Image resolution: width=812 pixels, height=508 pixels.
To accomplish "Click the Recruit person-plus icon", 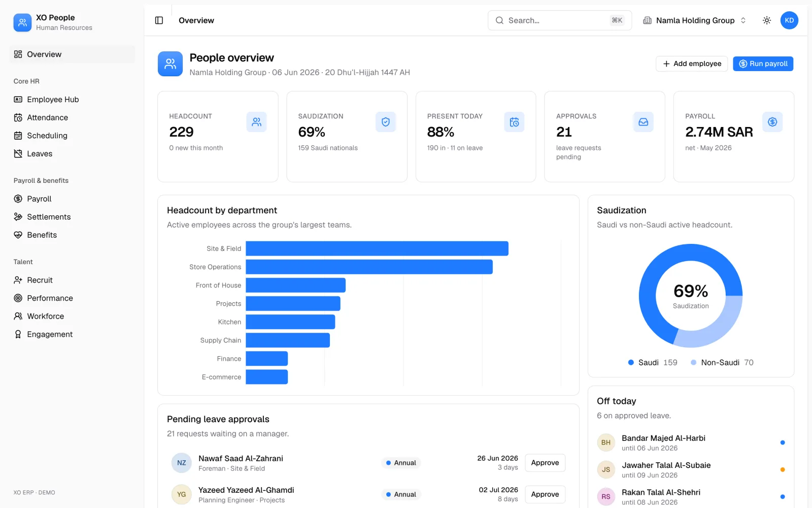I will 18,280.
